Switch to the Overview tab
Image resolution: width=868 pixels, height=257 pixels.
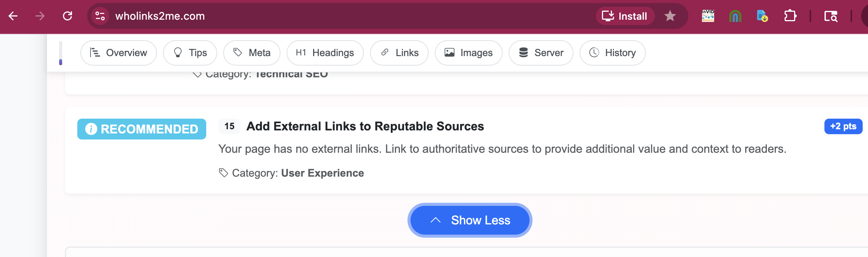pyautogui.click(x=119, y=53)
